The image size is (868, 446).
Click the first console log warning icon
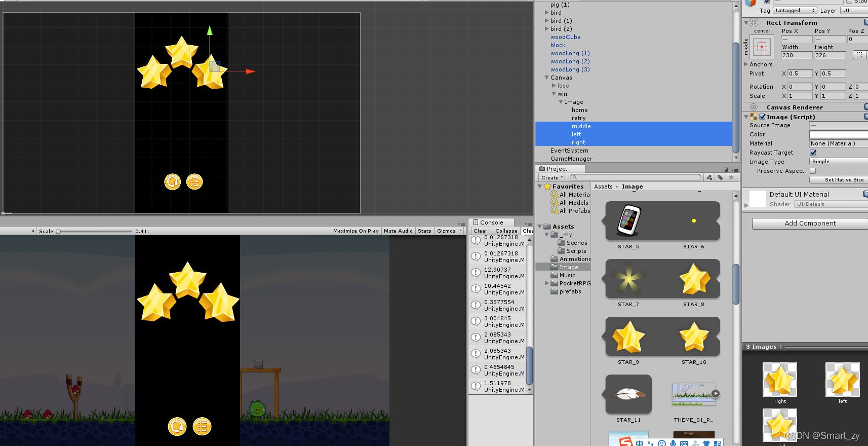(476, 240)
